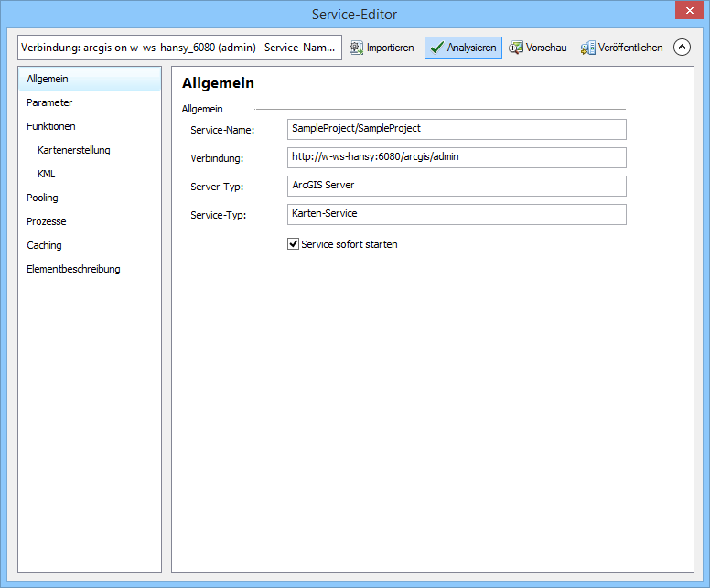
Task: Click the Service-Name text field
Action: (456, 129)
